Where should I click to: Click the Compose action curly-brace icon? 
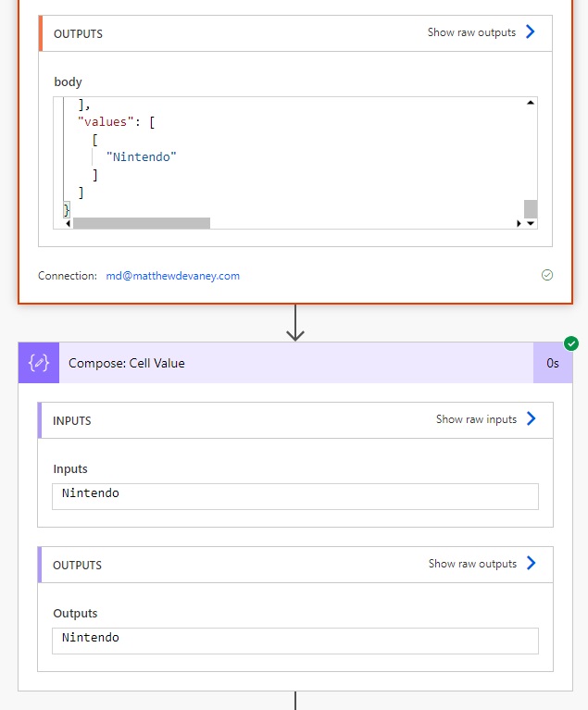(39, 363)
